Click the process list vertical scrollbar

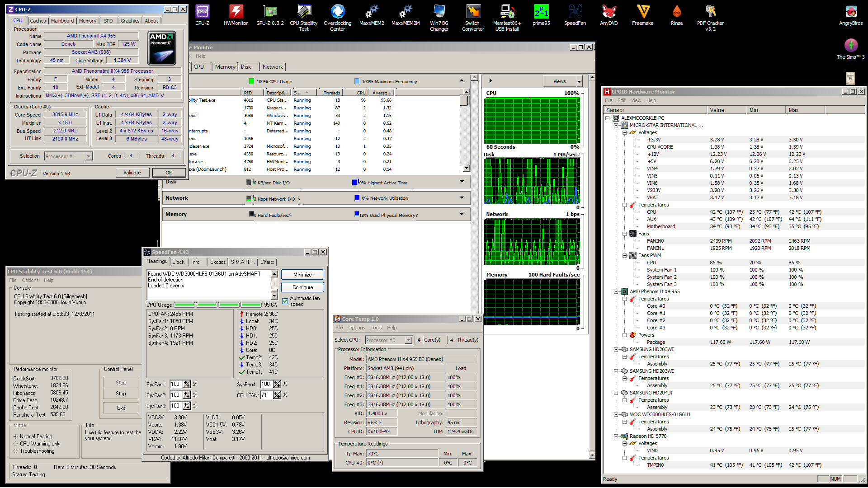[x=465, y=130]
